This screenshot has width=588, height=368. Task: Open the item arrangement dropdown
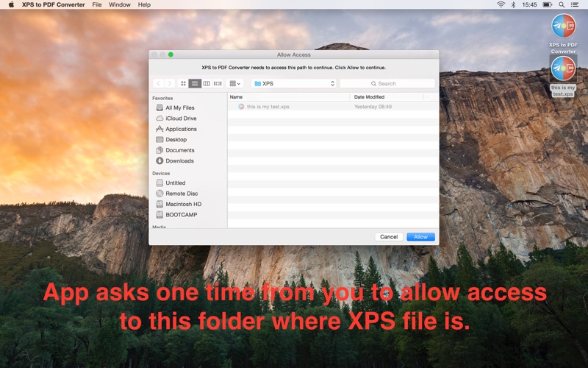point(235,83)
